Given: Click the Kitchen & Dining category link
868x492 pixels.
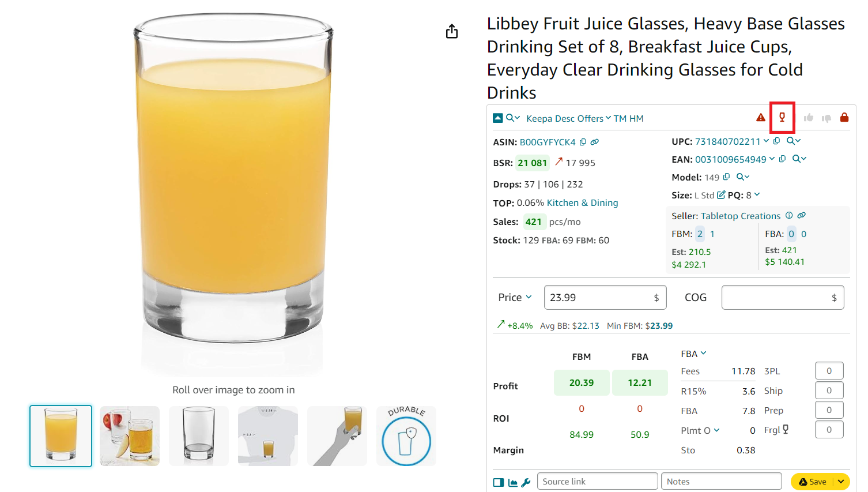Looking at the screenshot, I should point(582,202).
